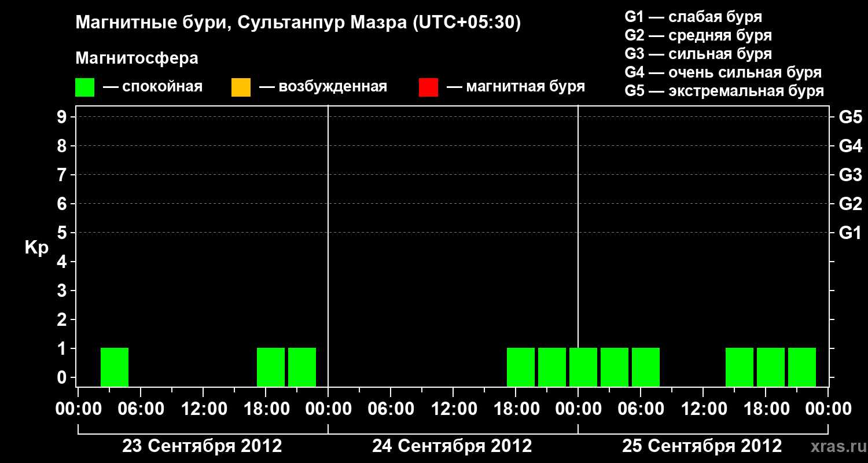Image resolution: width=868 pixels, height=463 pixels.
Task: Click the '— возбужденная' legend label
Action: click(x=323, y=87)
